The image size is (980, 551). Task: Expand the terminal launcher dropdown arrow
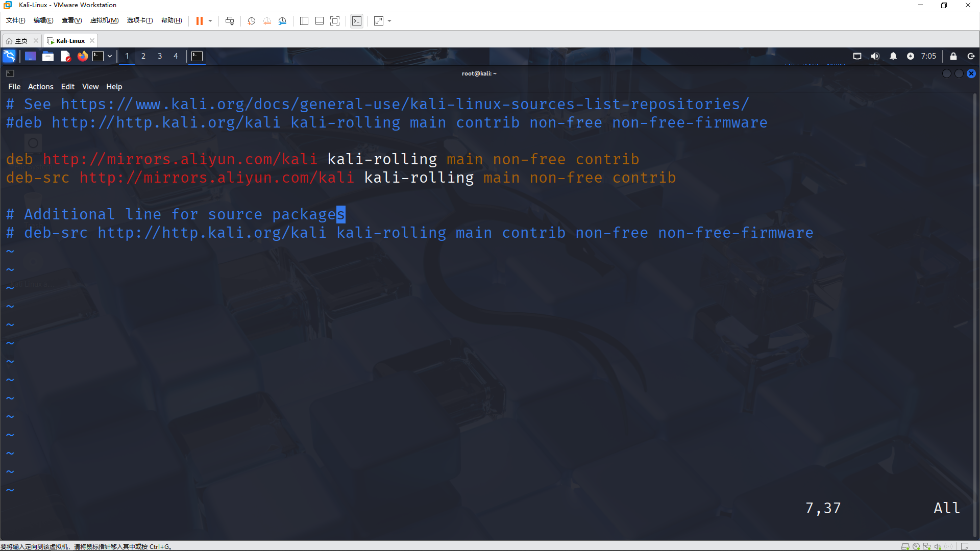110,56
